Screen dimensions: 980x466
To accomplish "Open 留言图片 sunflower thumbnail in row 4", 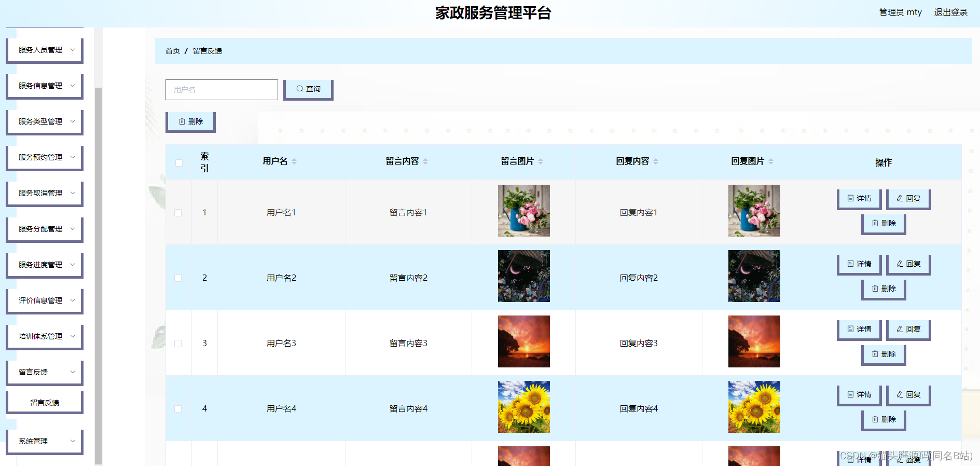I will (x=524, y=407).
